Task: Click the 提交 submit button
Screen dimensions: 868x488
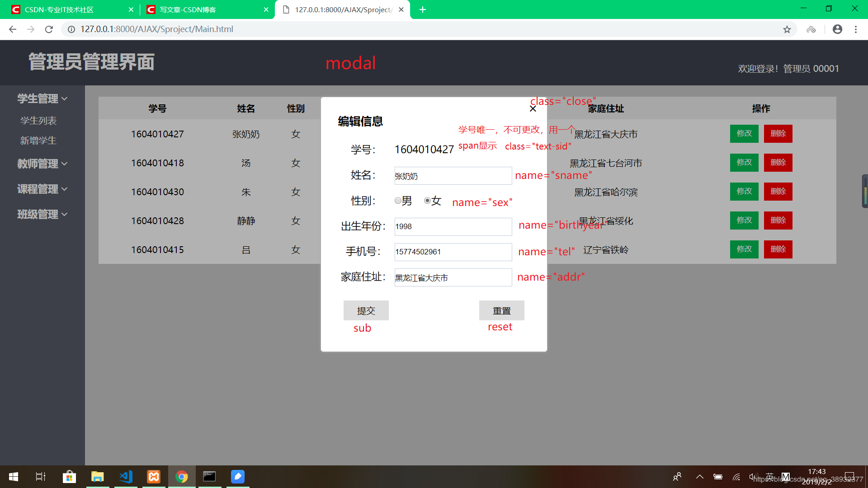Action: (x=366, y=310)
